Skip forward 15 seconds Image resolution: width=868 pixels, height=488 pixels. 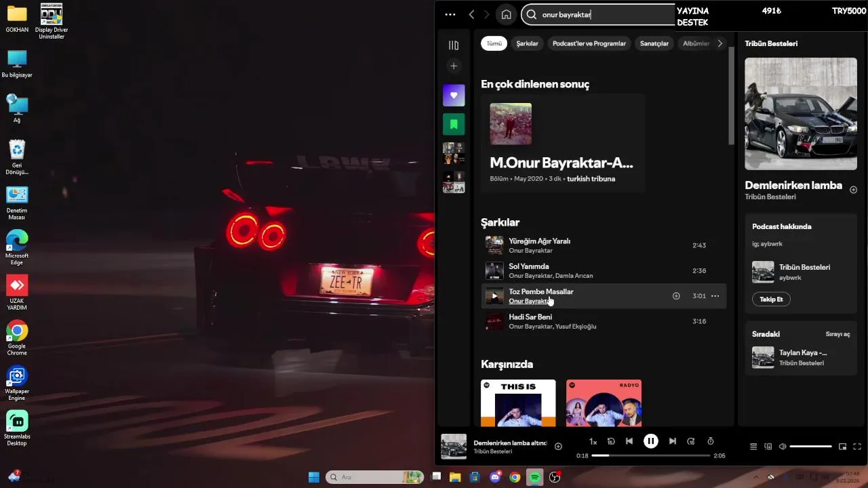pos(691,441)
